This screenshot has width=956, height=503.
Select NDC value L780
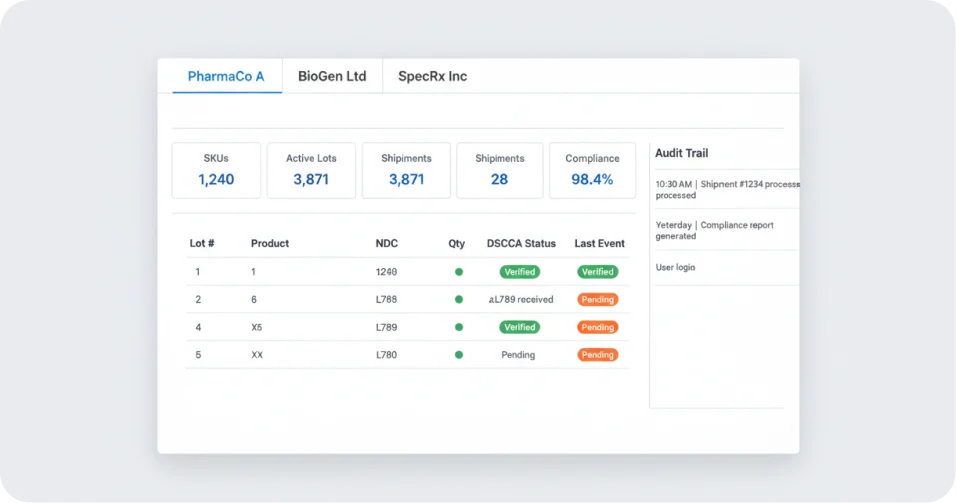[x=387, y=355]
